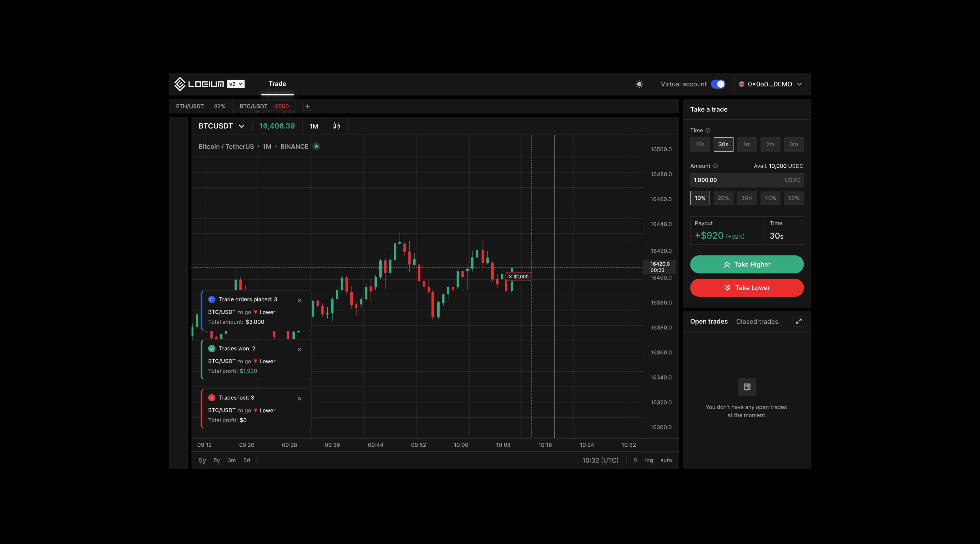Toggle the Virtual account switch

pyautogui.click(x=718, y=84)
